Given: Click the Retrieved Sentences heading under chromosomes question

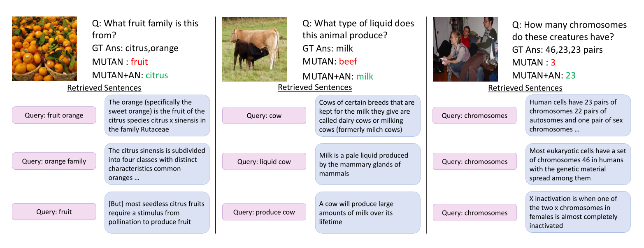Looking at the screenshot, I should [525, 88].
